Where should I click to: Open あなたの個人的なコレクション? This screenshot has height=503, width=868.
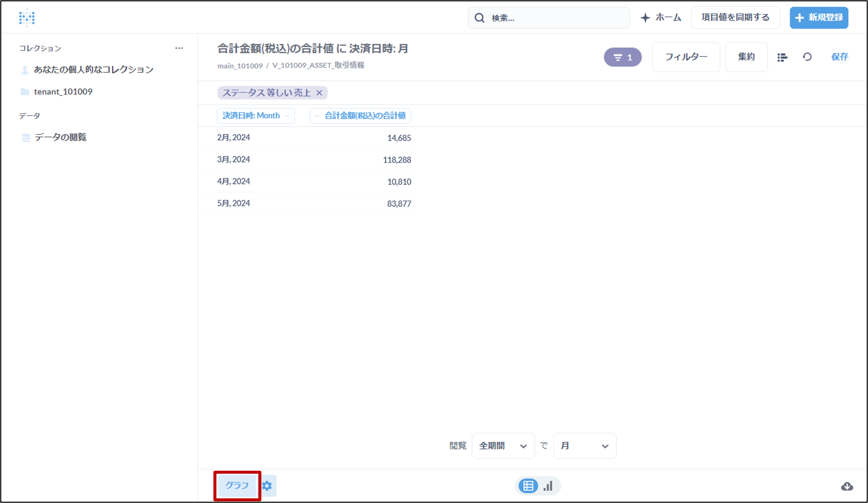click(93, 70)
